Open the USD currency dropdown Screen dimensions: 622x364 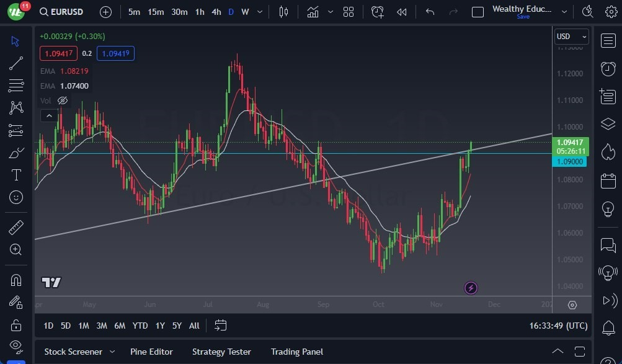tap(570, 36)
